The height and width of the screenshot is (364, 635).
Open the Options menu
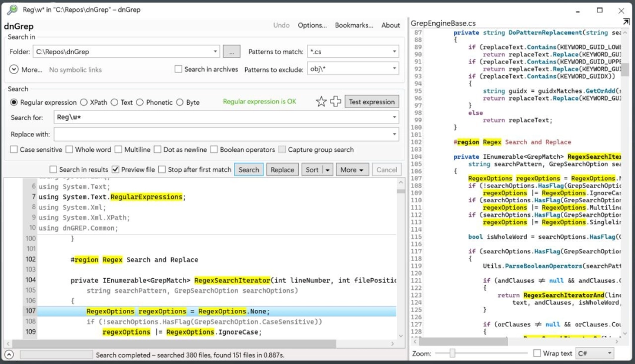point(312,25)
